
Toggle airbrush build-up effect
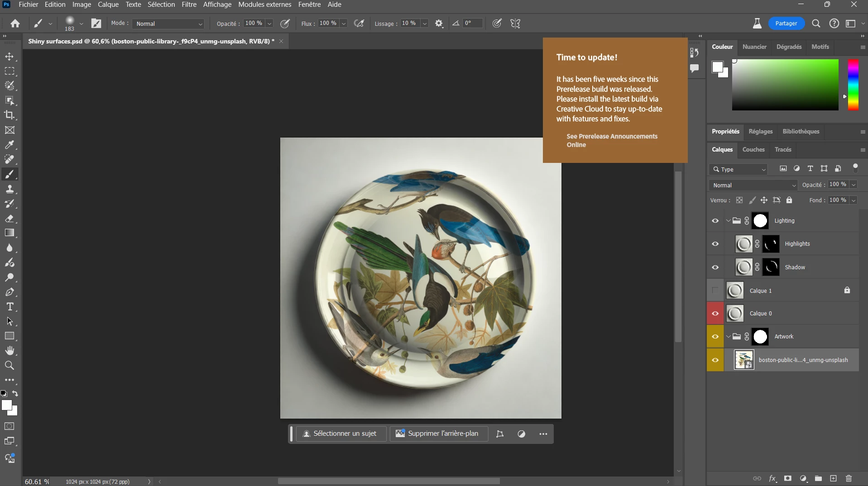coord(359,24)
